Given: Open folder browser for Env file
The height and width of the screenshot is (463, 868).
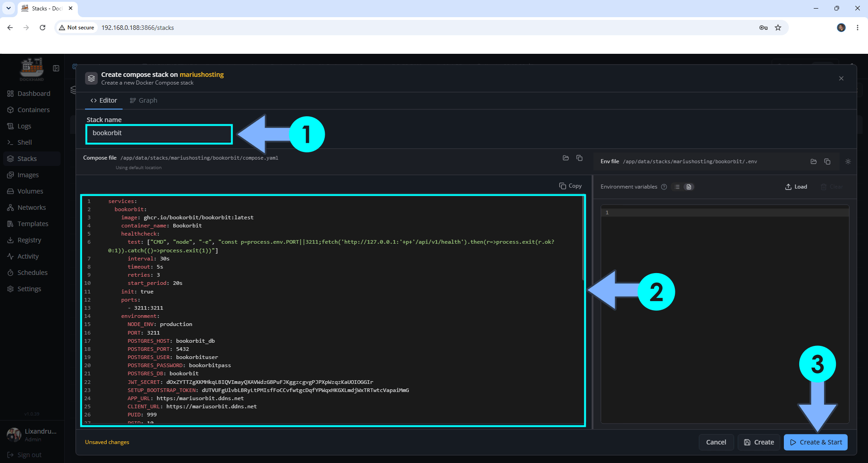Looking at the screenshot, I should point(814,161).
